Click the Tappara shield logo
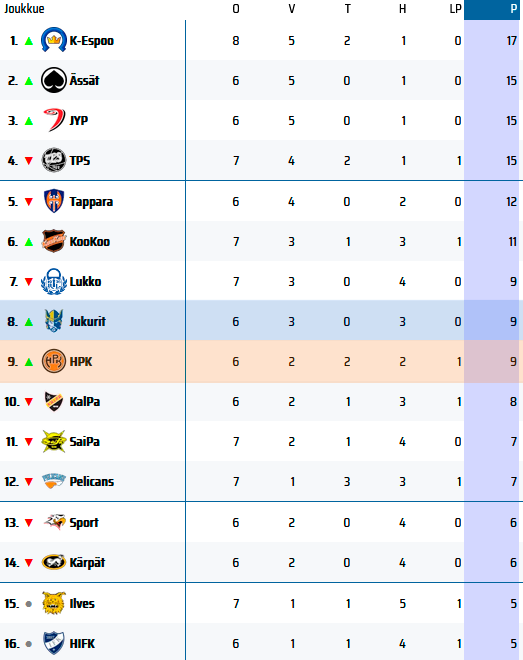 tap(54, 201)
